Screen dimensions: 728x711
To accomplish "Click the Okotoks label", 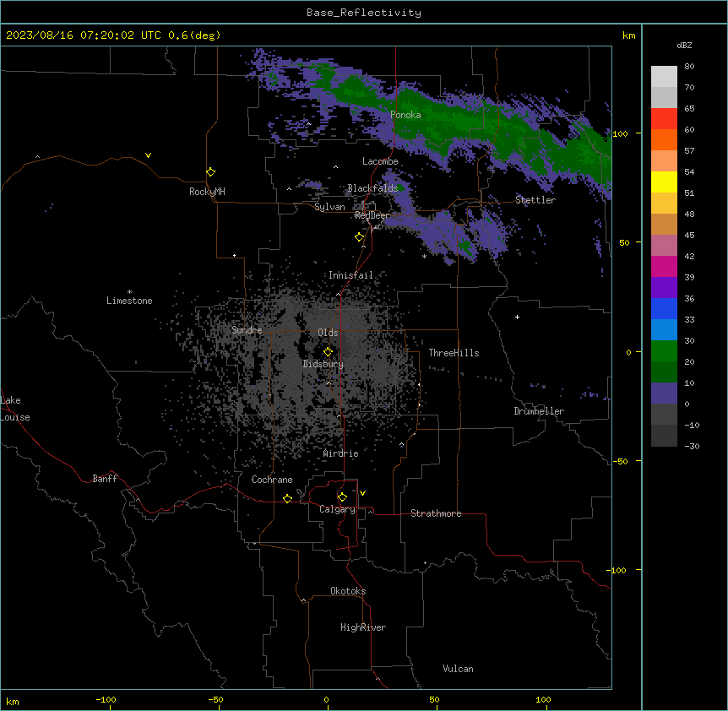I will pyautogui.click(x=348, y=591).
